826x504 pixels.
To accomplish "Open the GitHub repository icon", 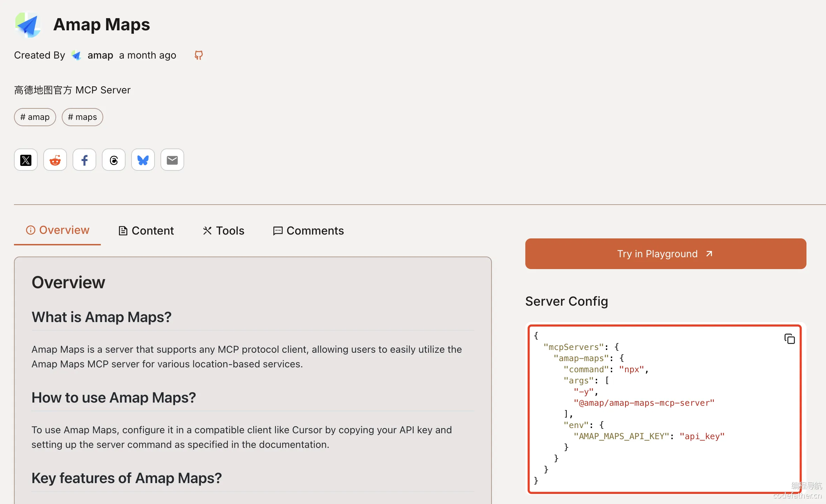I will [198, 55].
